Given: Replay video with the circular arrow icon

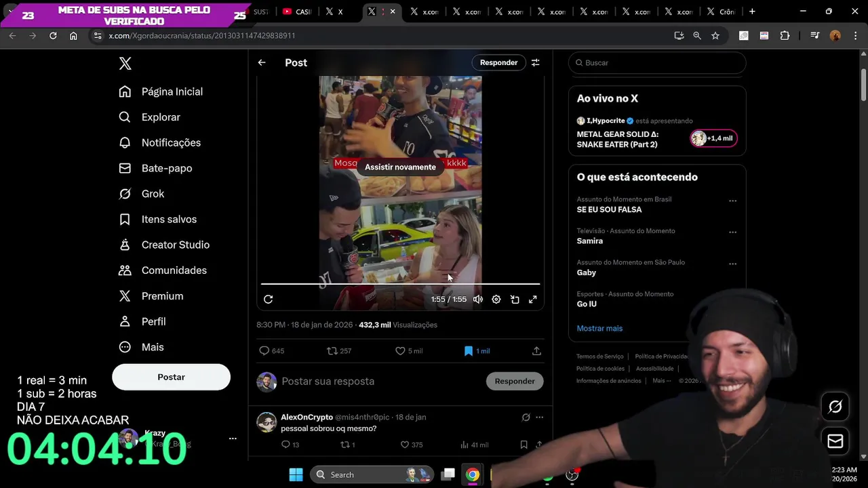Looking at the screenshot, I should pyautogui.click(x=269, y=299).
